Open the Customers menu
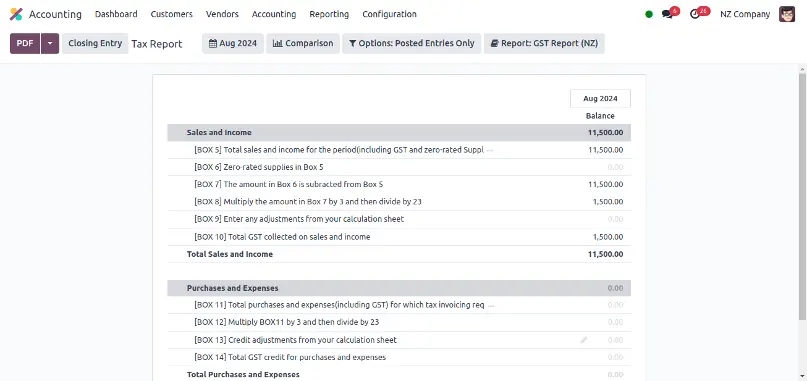807x381 pixels. click(x=171, y=14)
